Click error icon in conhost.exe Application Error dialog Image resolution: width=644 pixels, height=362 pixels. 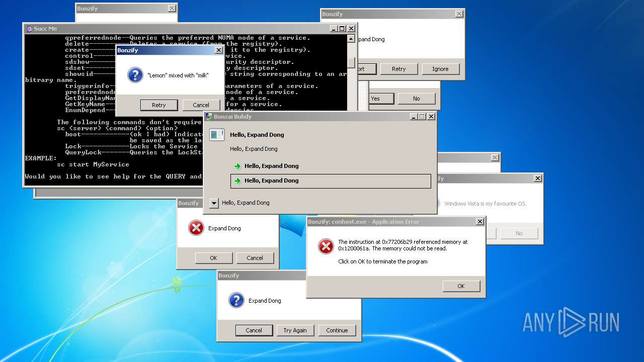pyautogui.click(x=326, y=246)
